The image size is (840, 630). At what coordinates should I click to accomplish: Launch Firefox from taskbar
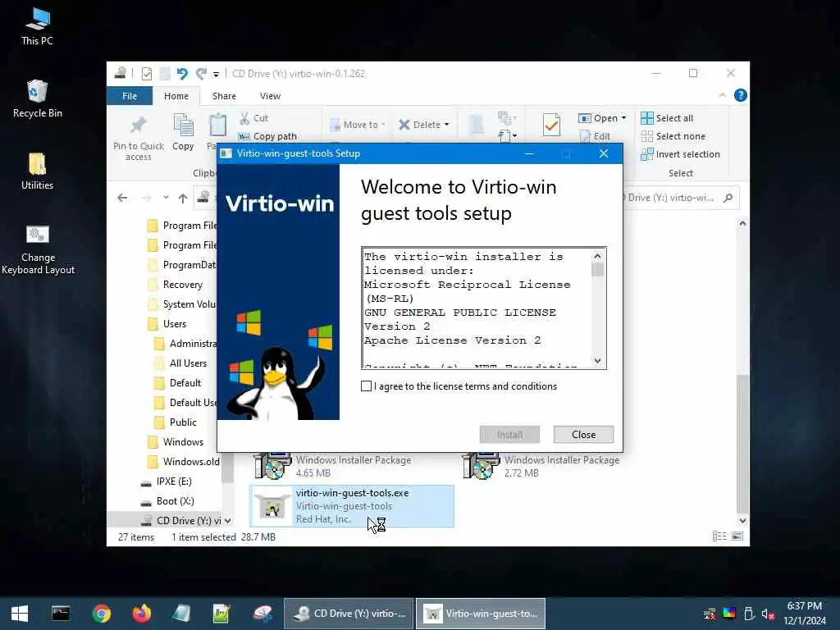click(141, 614)
